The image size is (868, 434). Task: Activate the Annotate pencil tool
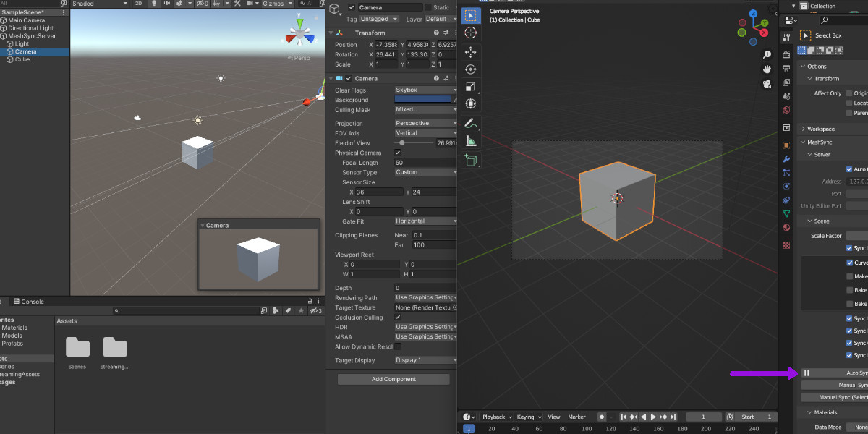click(x=470, y=124)
